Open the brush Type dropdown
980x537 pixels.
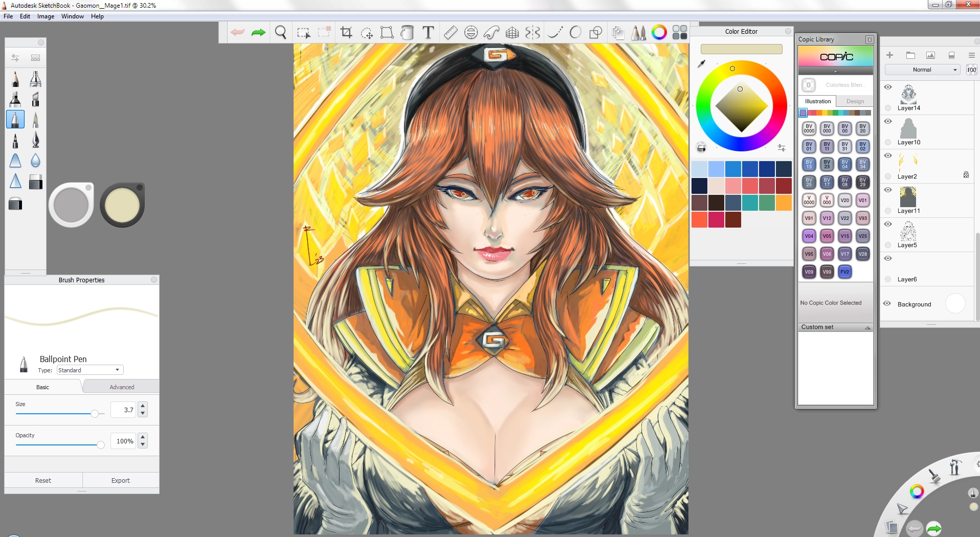(x=90, y=370)
